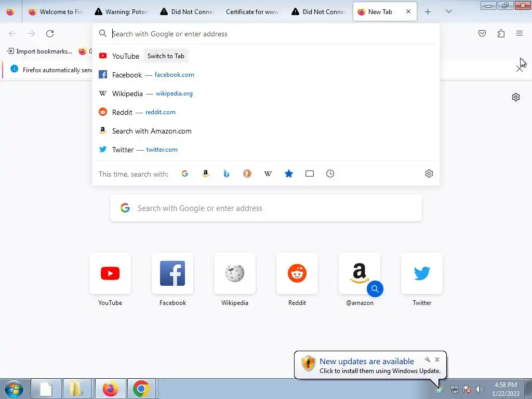Focus the new tab page Google search box
Viewport: 532px width, 399px height.
[x=266, y=208]
